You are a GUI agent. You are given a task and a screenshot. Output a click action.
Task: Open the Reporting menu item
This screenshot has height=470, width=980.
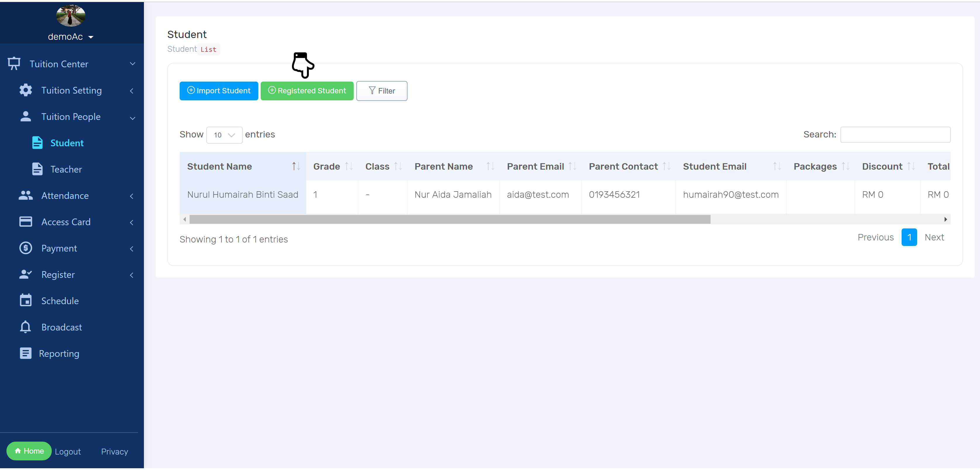(x=59, y=354)
